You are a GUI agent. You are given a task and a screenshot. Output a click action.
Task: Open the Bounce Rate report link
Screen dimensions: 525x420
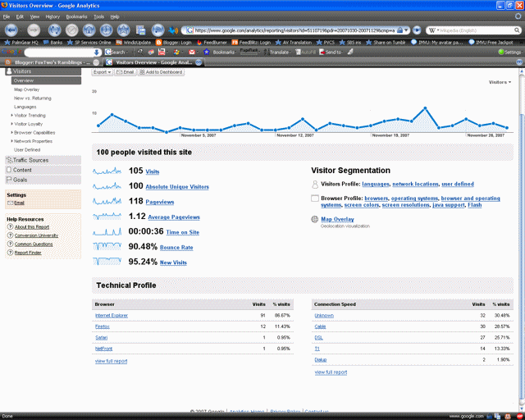(176, 248)
